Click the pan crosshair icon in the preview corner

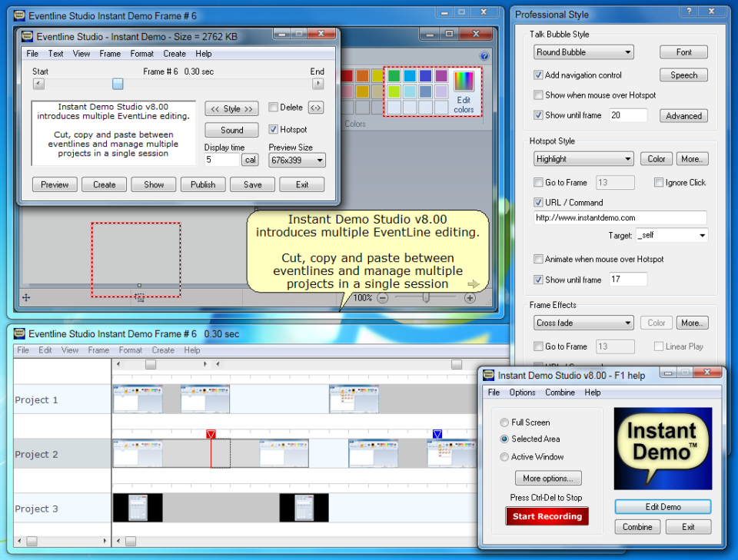27,297
